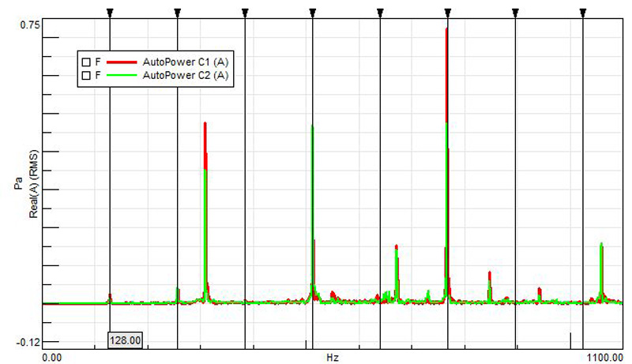The image size is (632, 364).
Task: Select the second harmonic cursor marker triangle
Action: [x=177, y=13]
